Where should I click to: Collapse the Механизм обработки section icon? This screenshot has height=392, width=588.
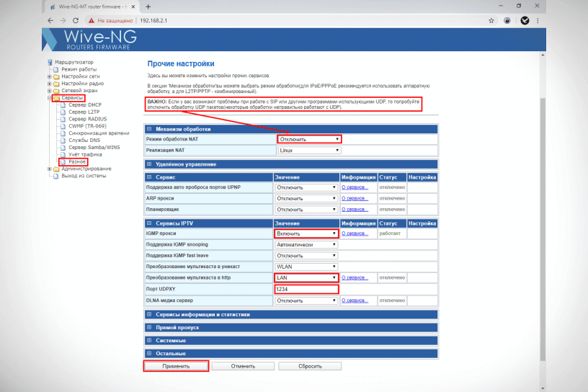tap(149, 128)
